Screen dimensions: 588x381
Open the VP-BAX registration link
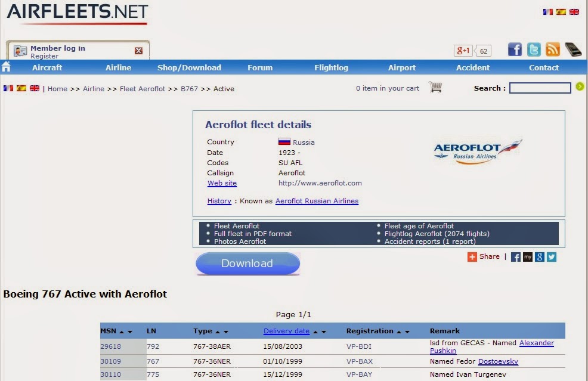click(359, 361)
